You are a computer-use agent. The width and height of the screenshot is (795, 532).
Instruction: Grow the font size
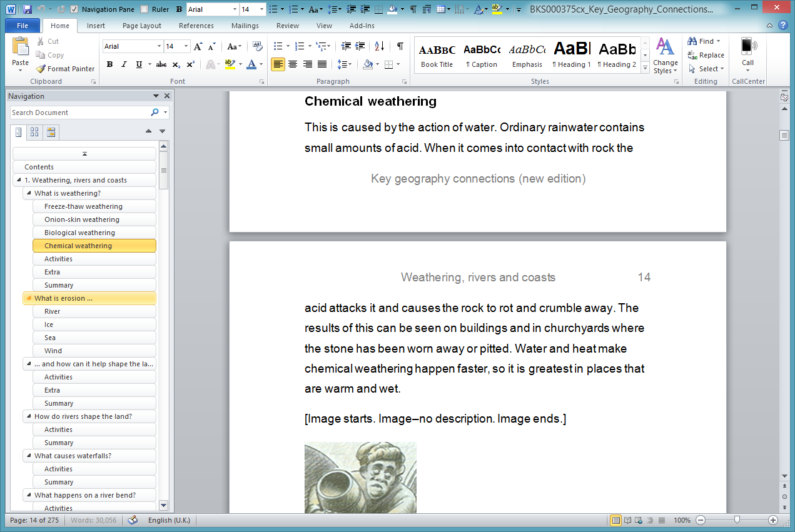pos(198,46)
